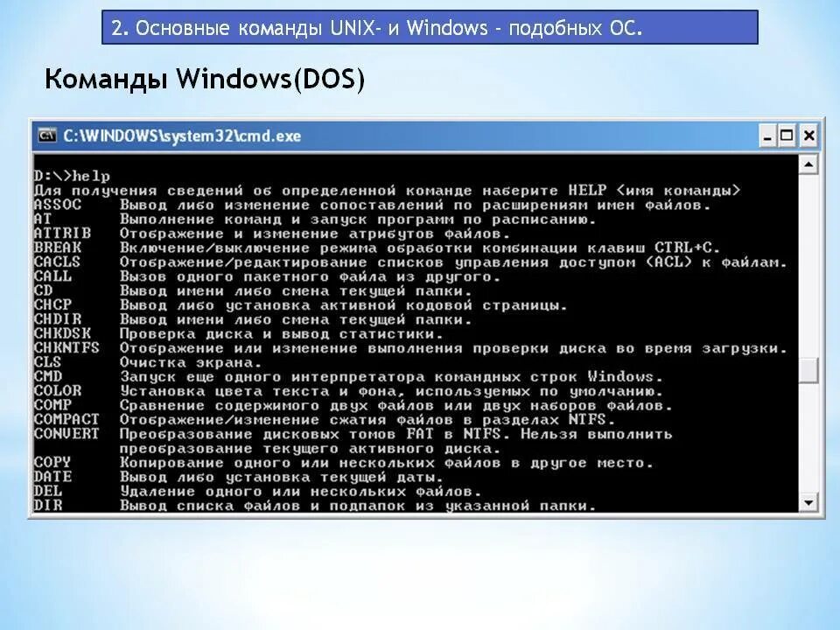Click the cmd.exe window title text
This screenshot has width=840, height=630.
(182, 136)
